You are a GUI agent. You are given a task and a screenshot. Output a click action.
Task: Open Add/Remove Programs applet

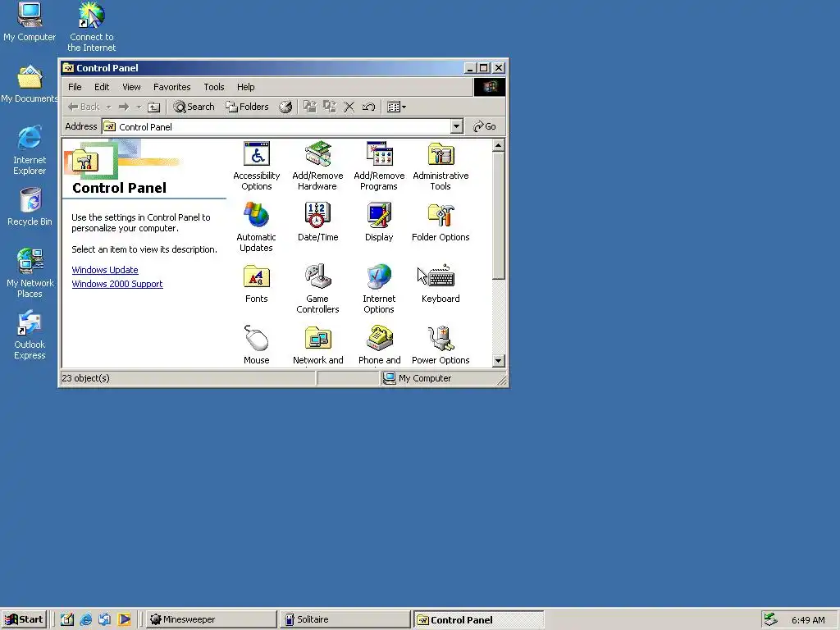click(x=379, y=166)
